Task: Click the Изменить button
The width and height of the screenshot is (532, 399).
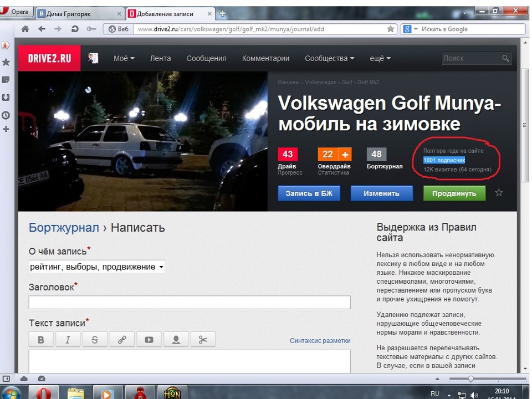Action: (381, 193)
